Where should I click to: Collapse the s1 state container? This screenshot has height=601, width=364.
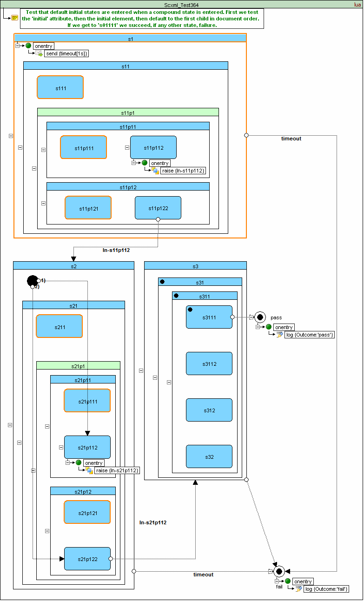(11, 136)
